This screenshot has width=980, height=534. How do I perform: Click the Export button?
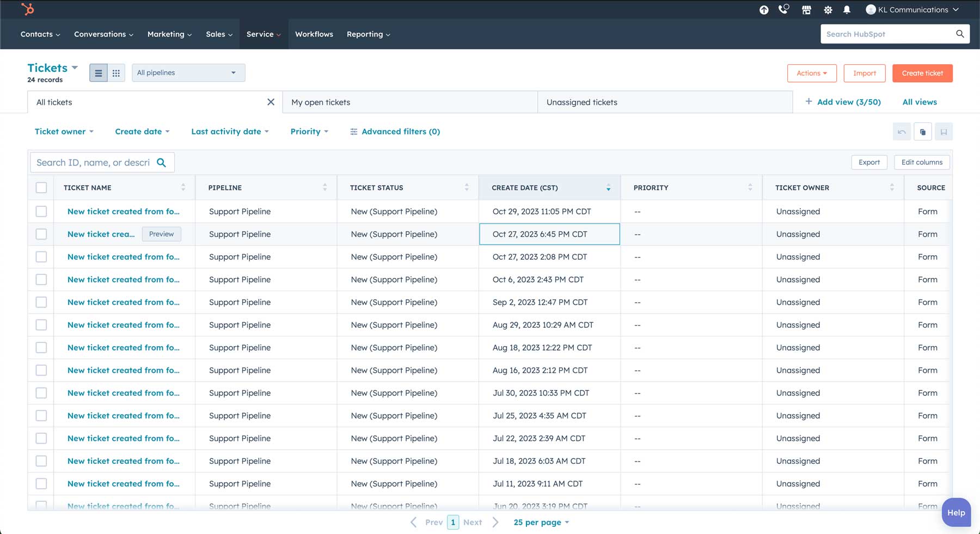(x=869, y=162)
